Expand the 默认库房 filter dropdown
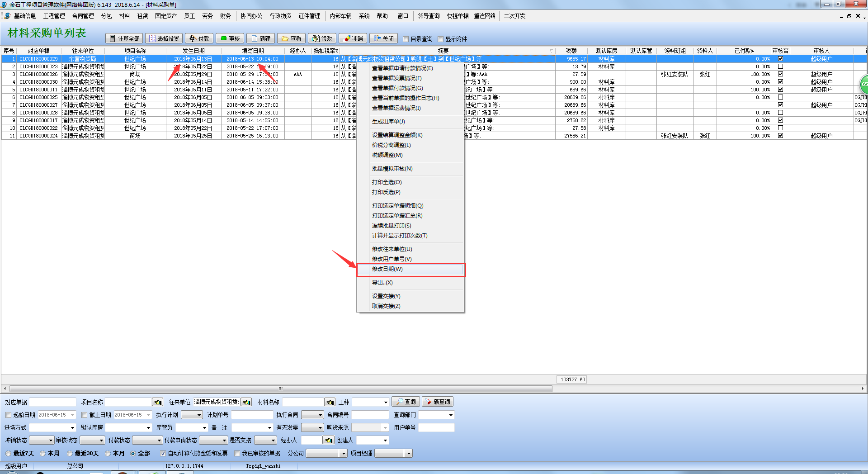The width and height of the screenshot is (868, 474). point(148,427)
